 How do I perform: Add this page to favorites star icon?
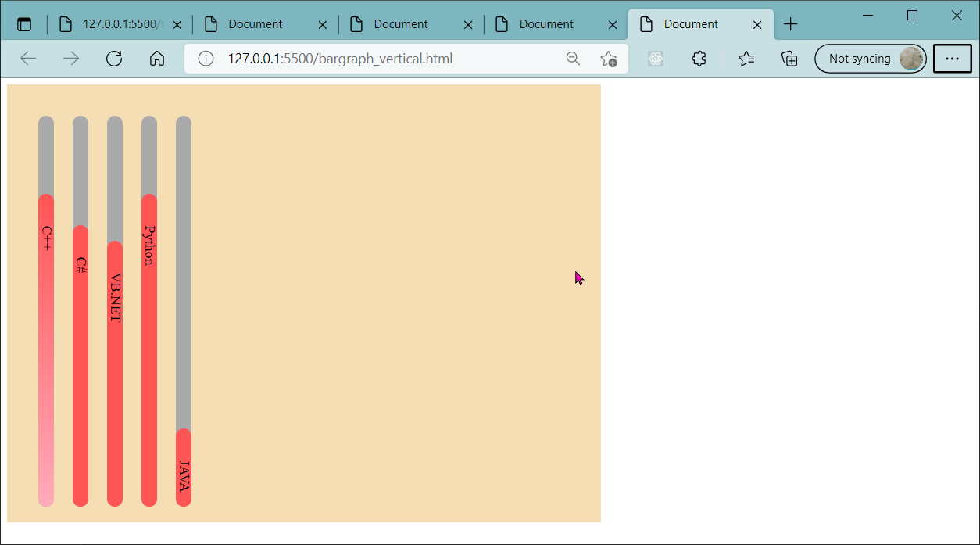click(x=608, y=59)
